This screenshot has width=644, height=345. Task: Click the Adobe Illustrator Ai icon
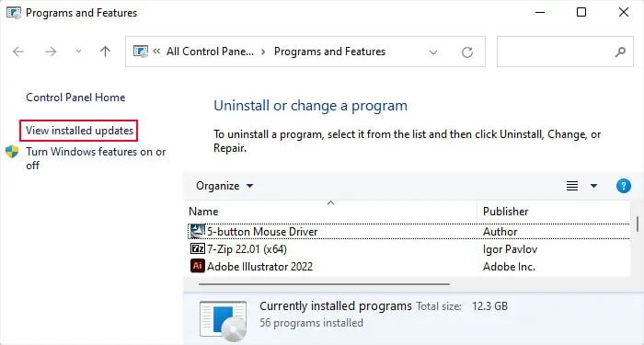click(x=198, y=266)
